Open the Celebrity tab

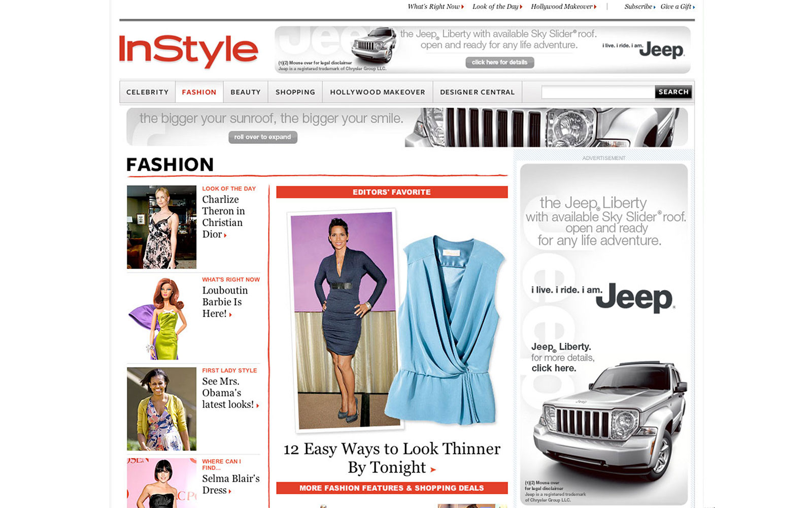[147, 92]
